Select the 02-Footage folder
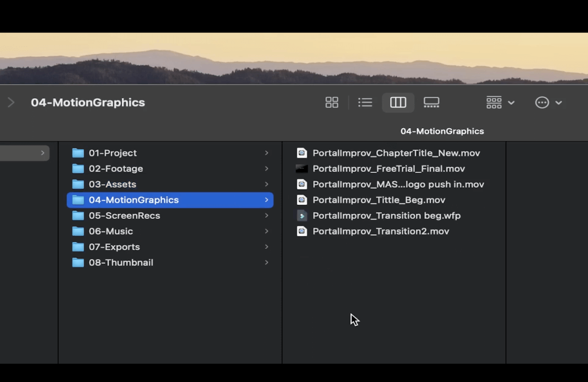 click(x=170, y=169)
